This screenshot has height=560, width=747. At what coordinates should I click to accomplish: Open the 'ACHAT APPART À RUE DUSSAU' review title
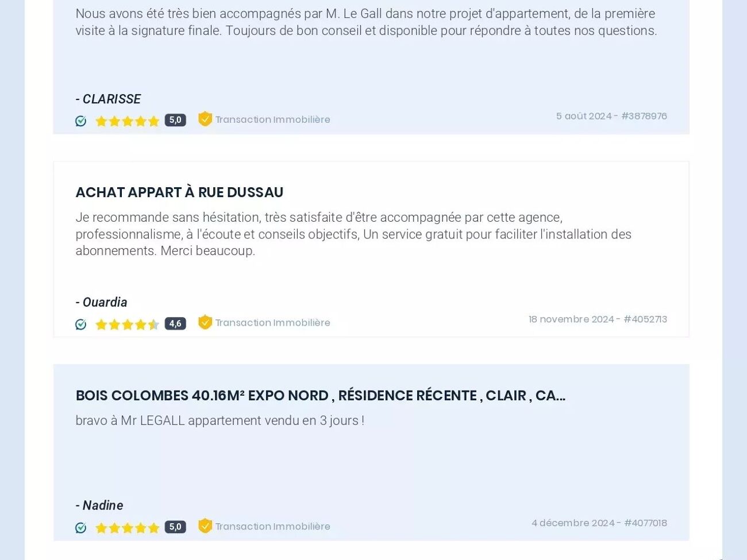tap(179, 192)
